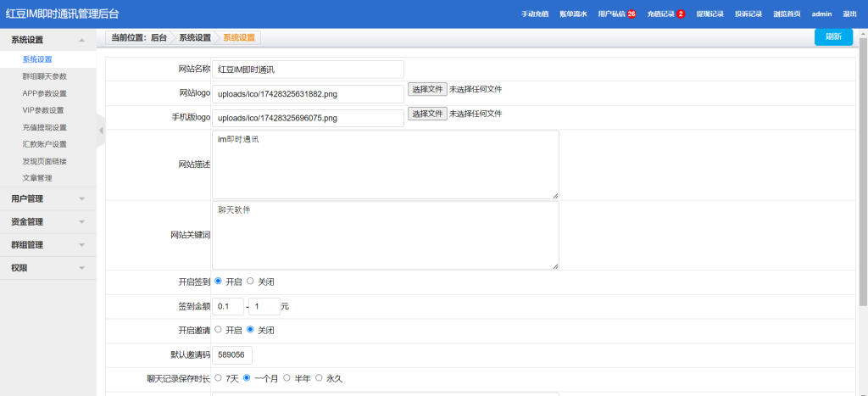
Task: Click 选择文件 for 网站logo
Action: (427, 89)
